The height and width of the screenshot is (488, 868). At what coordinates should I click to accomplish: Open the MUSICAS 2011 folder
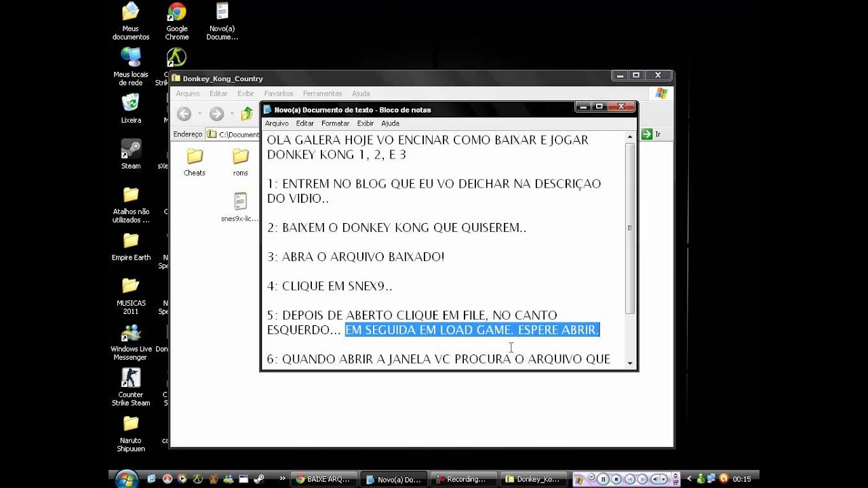pyautogui.click(x=131, y=296)
